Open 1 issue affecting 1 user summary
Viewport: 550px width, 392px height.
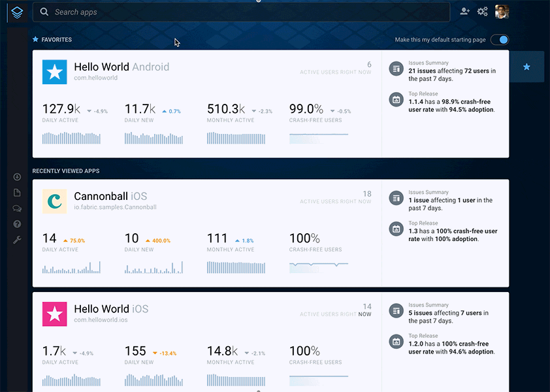point(450,204)
